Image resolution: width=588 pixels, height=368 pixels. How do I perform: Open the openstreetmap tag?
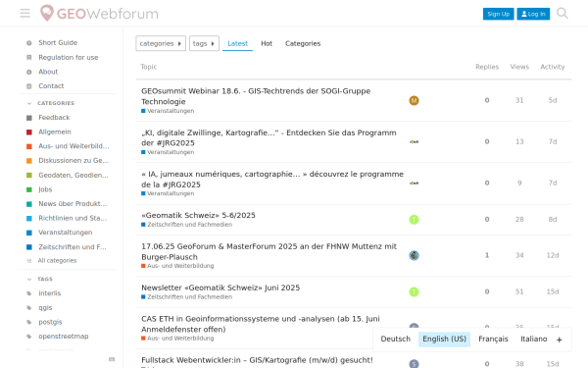[64, 336]
